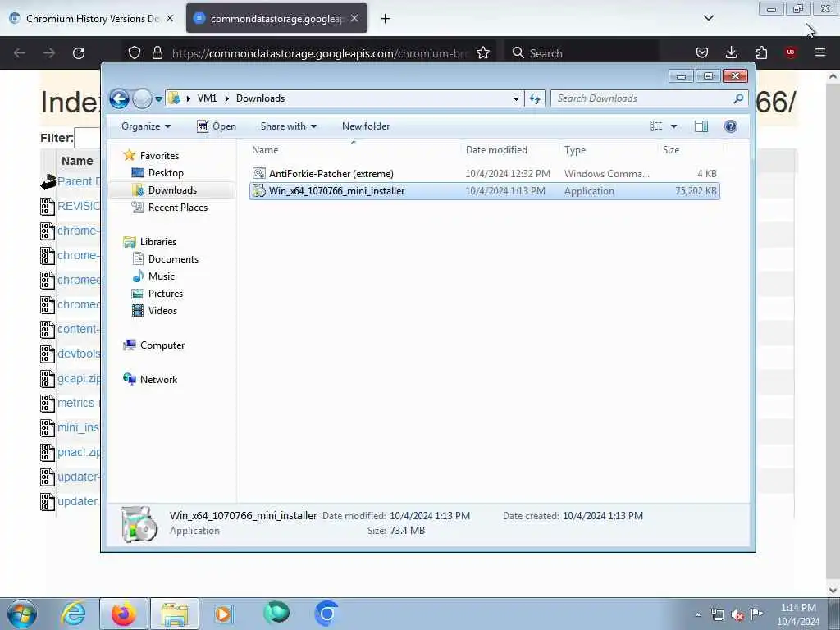Image resolution: width=840 pixels, height=630 pixels.
Task: Open the view options dropdown arrow
Action: 674,126
